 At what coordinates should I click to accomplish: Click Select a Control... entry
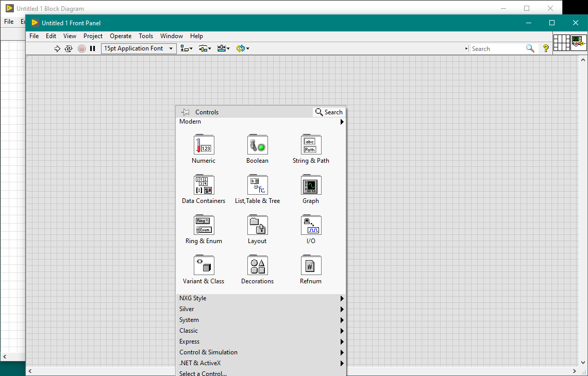[x=203, y=373]
